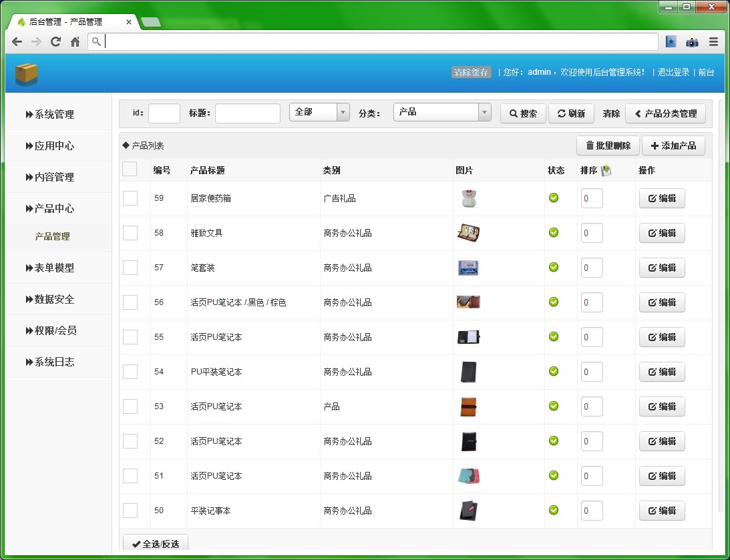Screen dimensions: 730x560
Task: Click the 刷新 refresh button
Action: pyautogui.click(x=571, y=113)
